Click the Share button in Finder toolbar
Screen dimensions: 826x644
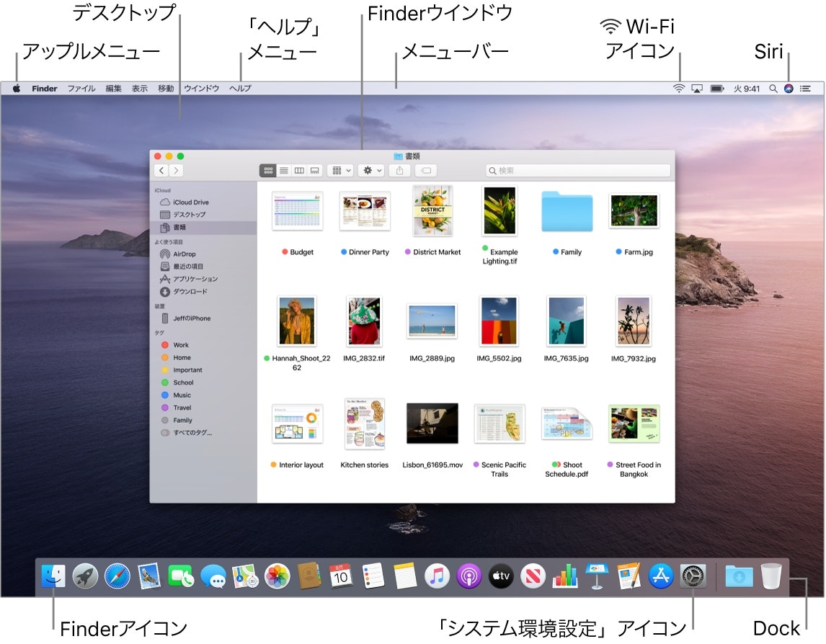(x=400, y=170)
